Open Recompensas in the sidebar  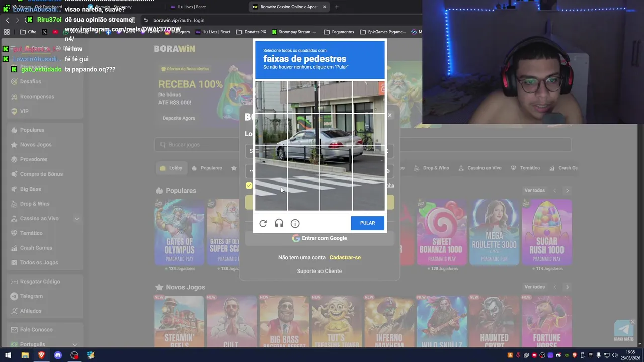coord(37,96)
